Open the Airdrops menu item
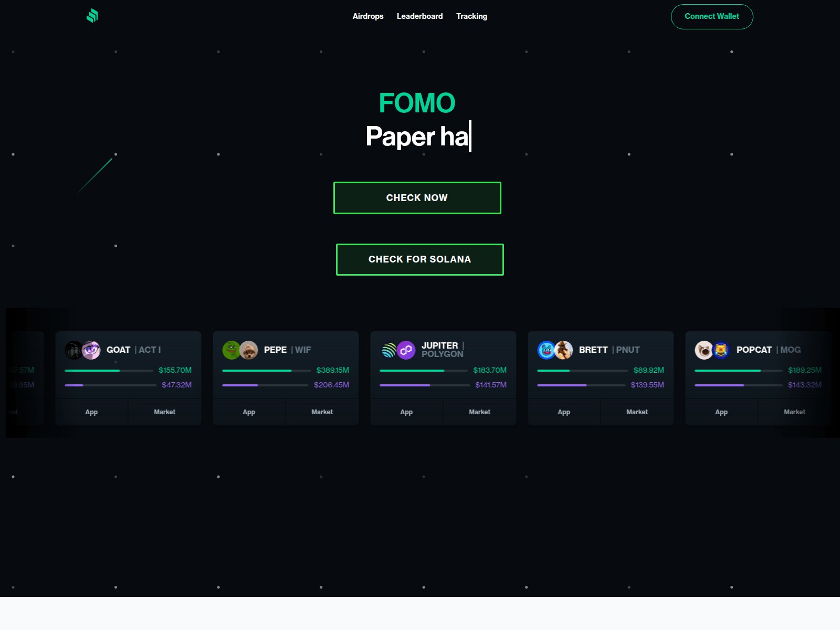The height and width of the screenshot is (630, 840). coord(368,16)
